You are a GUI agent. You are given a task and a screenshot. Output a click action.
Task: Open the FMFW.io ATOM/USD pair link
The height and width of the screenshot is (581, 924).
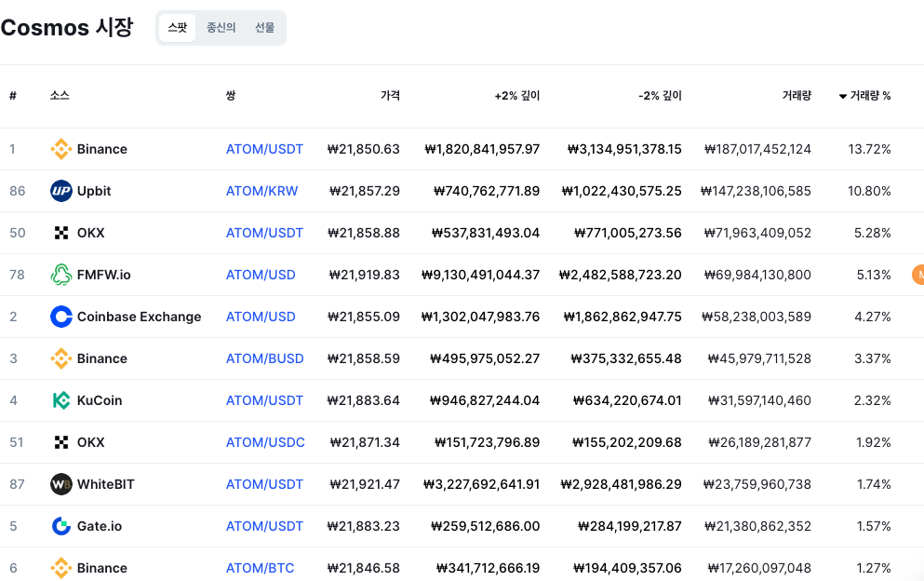point(261,275)
